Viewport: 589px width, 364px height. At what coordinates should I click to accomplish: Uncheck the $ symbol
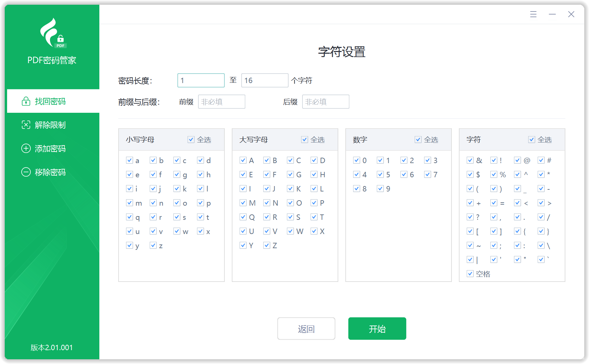point(470,174)
